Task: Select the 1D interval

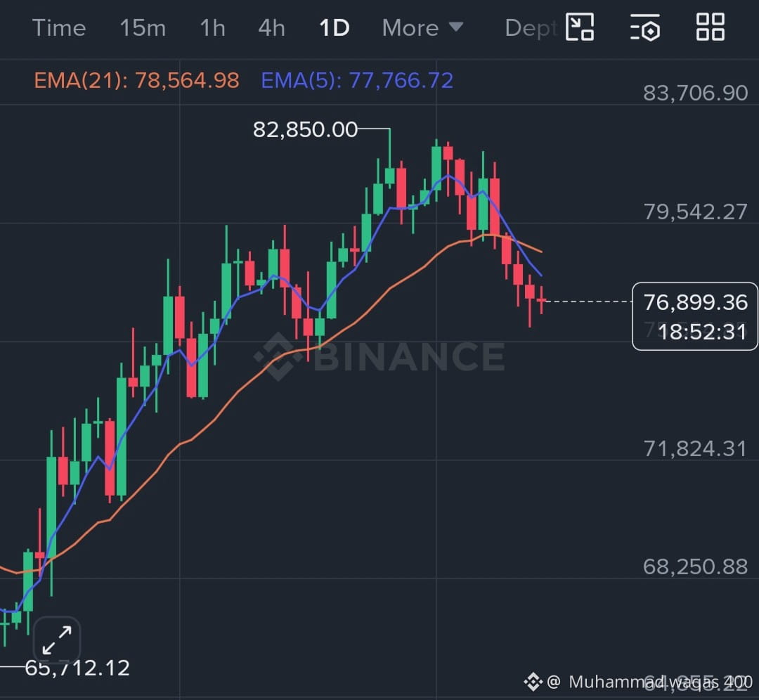Action: click(x=335, y=28)
